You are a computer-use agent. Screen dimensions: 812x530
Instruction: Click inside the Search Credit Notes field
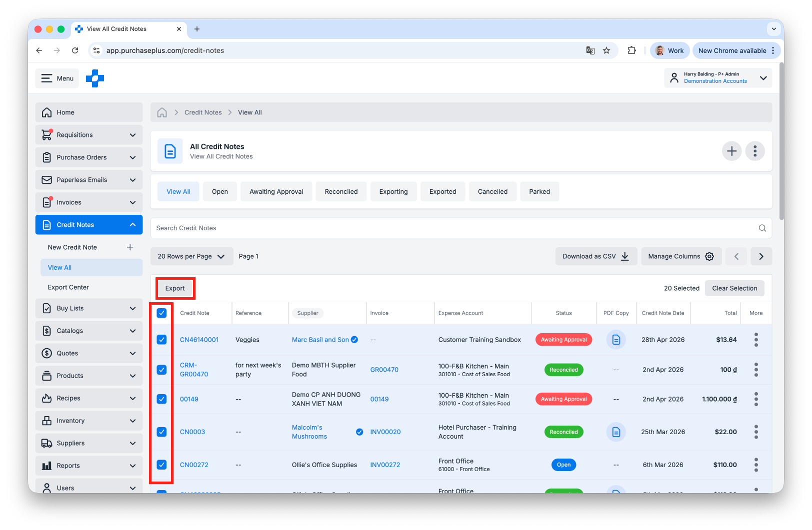[x=350, y=228]
